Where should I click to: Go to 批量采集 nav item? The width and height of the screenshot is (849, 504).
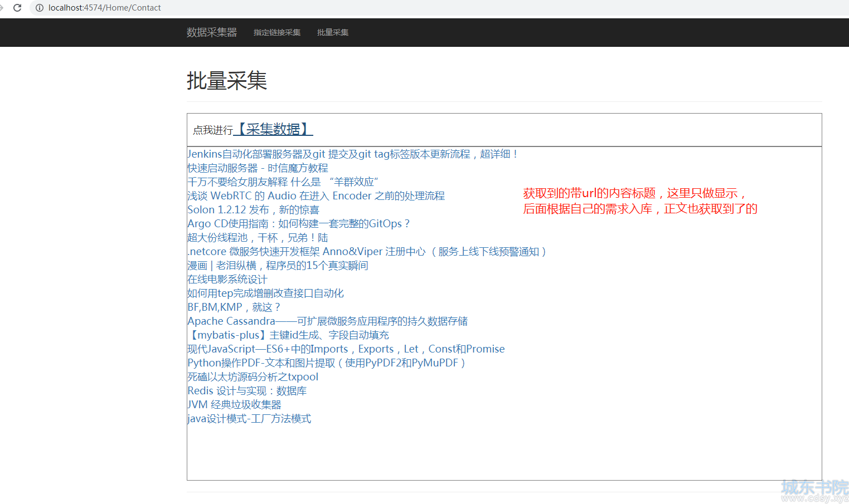[x=333, y=32]
